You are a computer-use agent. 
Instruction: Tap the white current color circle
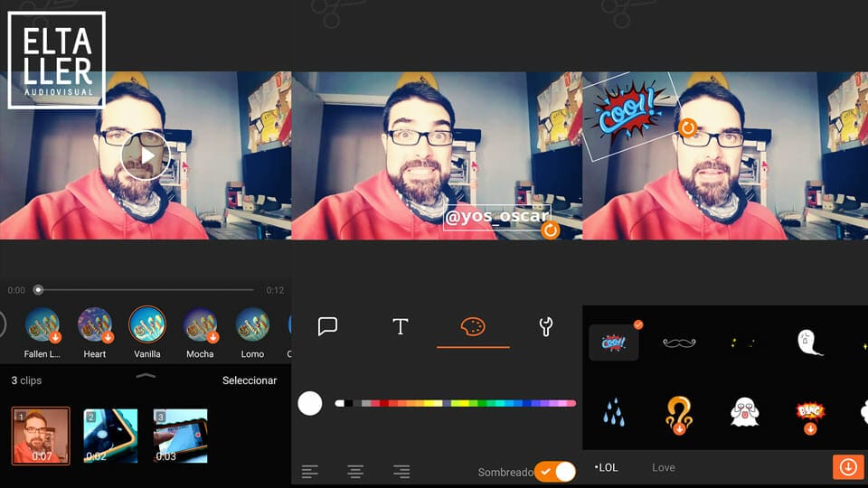pos(310,403)
